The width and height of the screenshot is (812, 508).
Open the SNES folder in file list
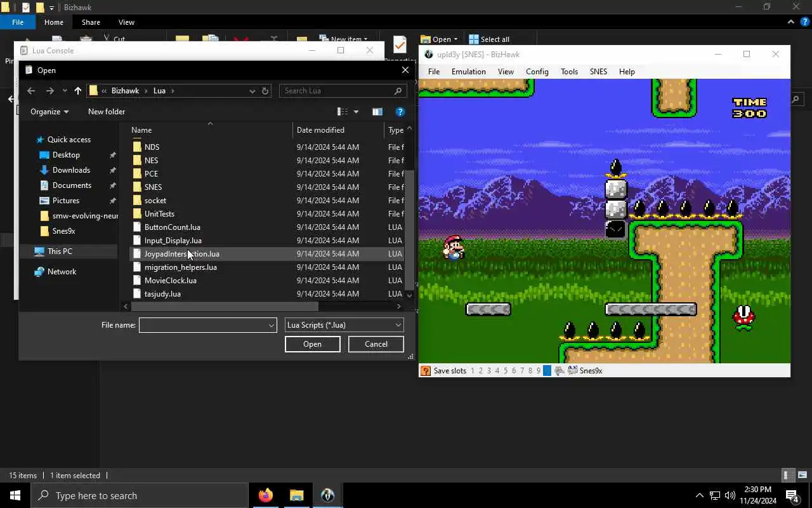153,187
